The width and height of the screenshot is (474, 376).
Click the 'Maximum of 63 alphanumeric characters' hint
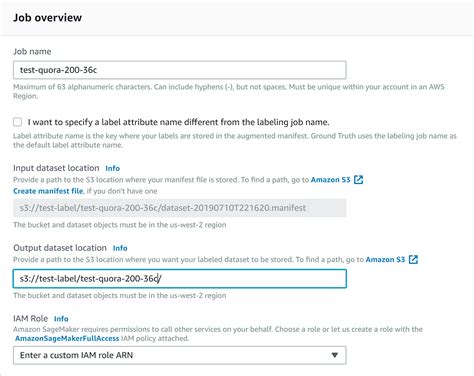(229, 91)
